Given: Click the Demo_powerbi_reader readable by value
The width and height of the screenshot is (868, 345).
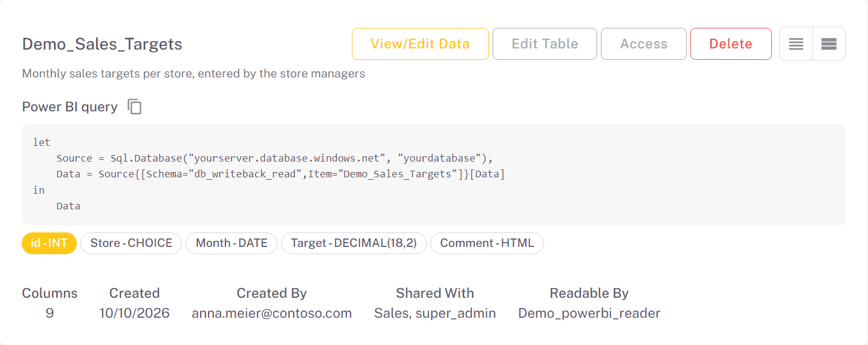Looking at the screenshot, I should point(589,314).
